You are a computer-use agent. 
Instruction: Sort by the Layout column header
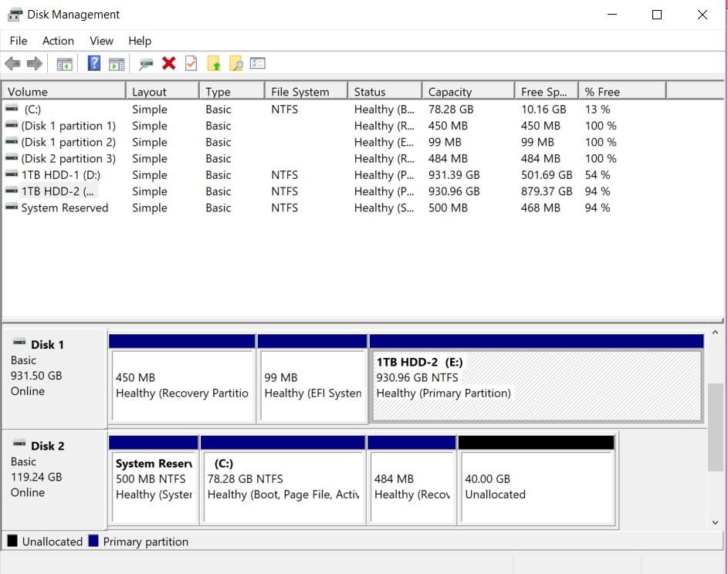click(162, 91)
